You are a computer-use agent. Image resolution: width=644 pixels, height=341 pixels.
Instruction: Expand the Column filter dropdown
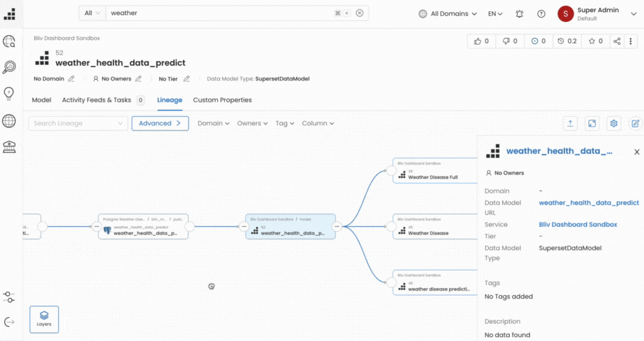pyautogui.click(x=318, y=123)
